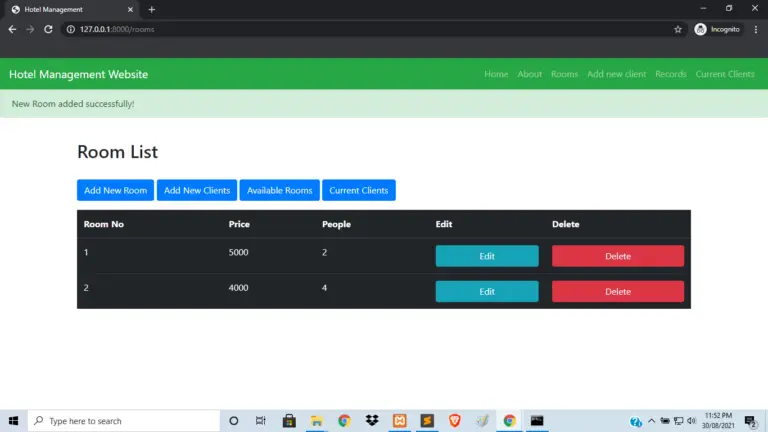
Task: Click the Room List heading
Action: pos(118,152)
